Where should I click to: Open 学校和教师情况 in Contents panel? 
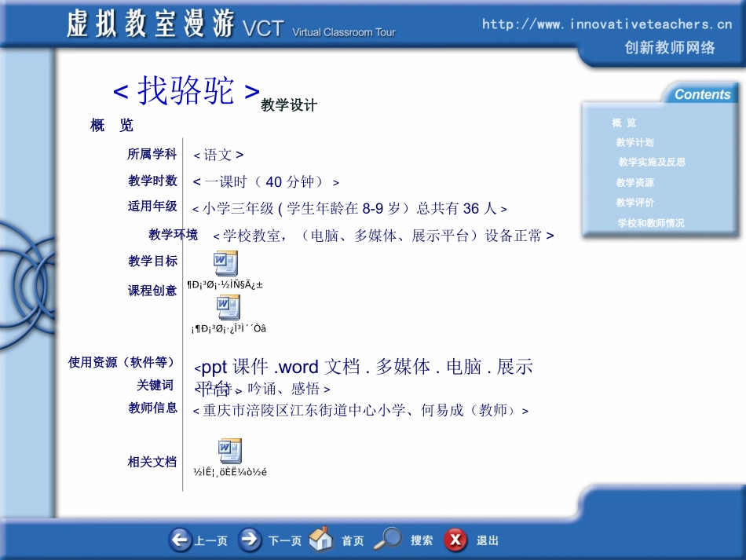(x=651, y=223)
